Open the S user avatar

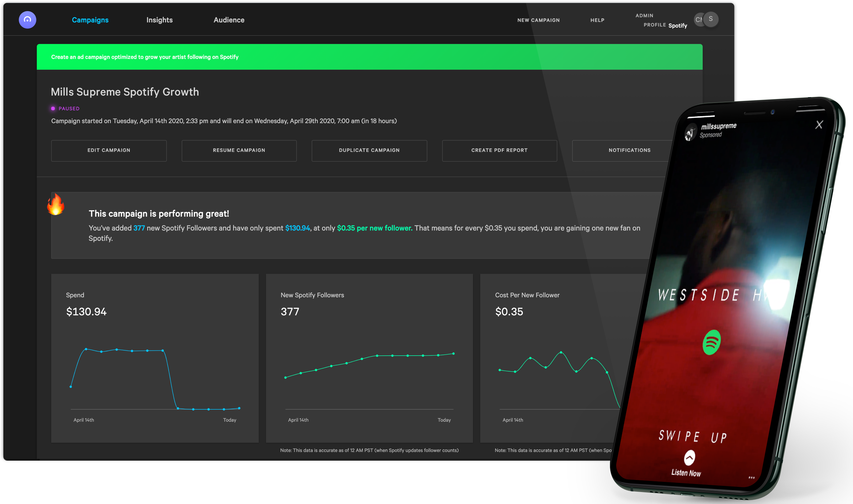[x=711, y=19]
